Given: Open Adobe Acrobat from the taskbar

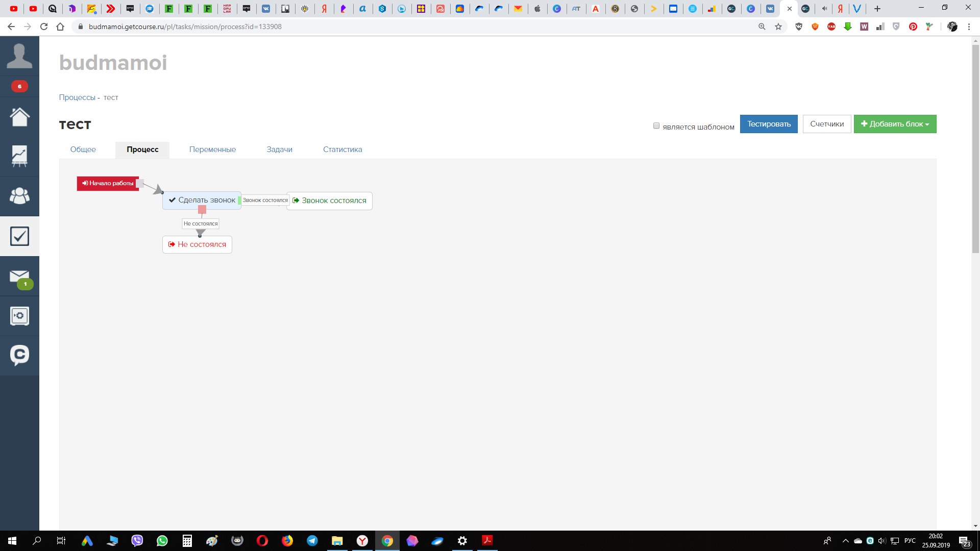Looking at the screenshot, I should point(487,541).
